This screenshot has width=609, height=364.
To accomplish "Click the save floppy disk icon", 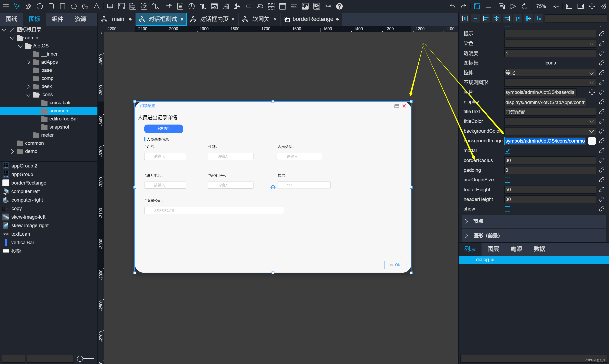I will coord(501,6).
